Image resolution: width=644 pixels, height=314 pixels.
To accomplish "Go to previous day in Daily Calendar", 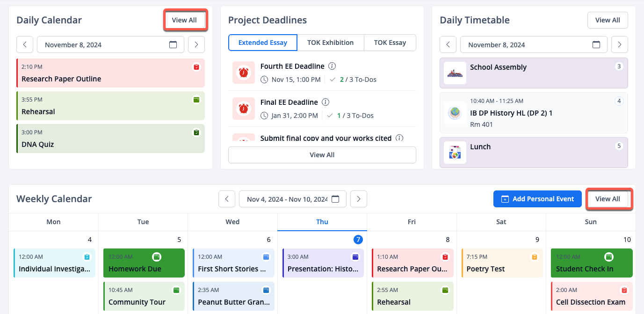I will pos(25,45).
